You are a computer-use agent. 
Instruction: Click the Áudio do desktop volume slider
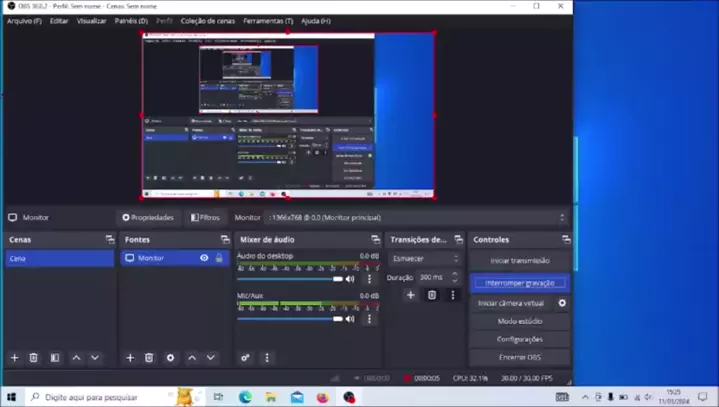pyautogui.click(x=290, y=279)
